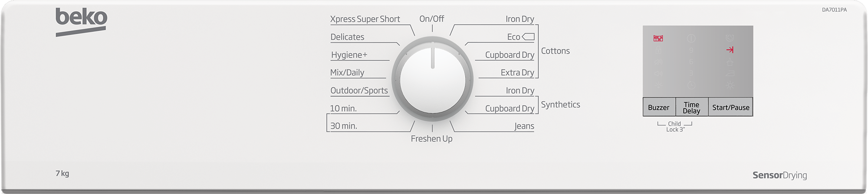Choose Cottons Extra Dry program
868x194 pixels.
tap(517, 73)
